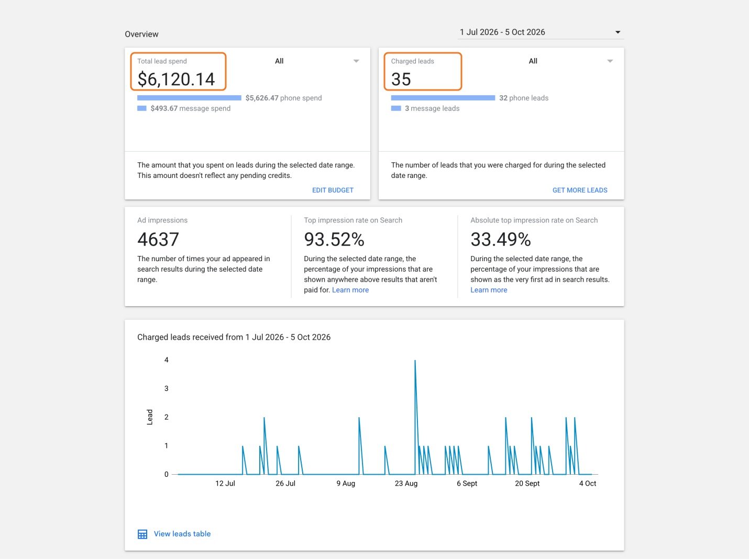Click the 12 Jul axis label
Screen dimensions: 749x560
point(225,484)
